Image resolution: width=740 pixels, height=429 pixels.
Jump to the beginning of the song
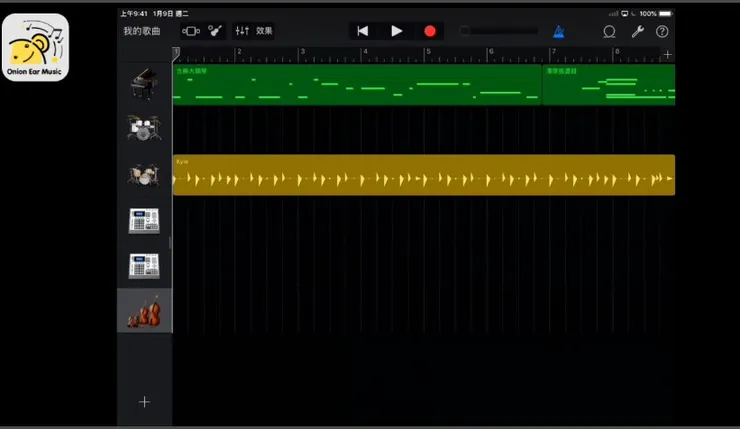362,31
